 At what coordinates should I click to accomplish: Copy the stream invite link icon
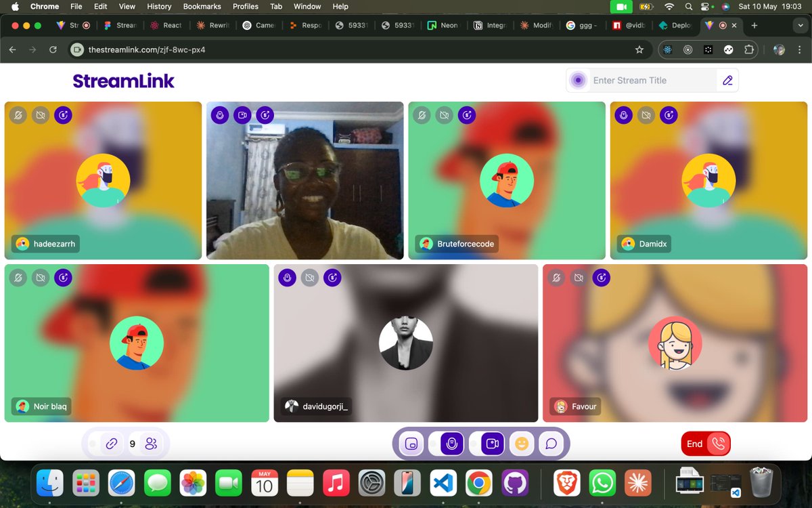click(112, 444)
